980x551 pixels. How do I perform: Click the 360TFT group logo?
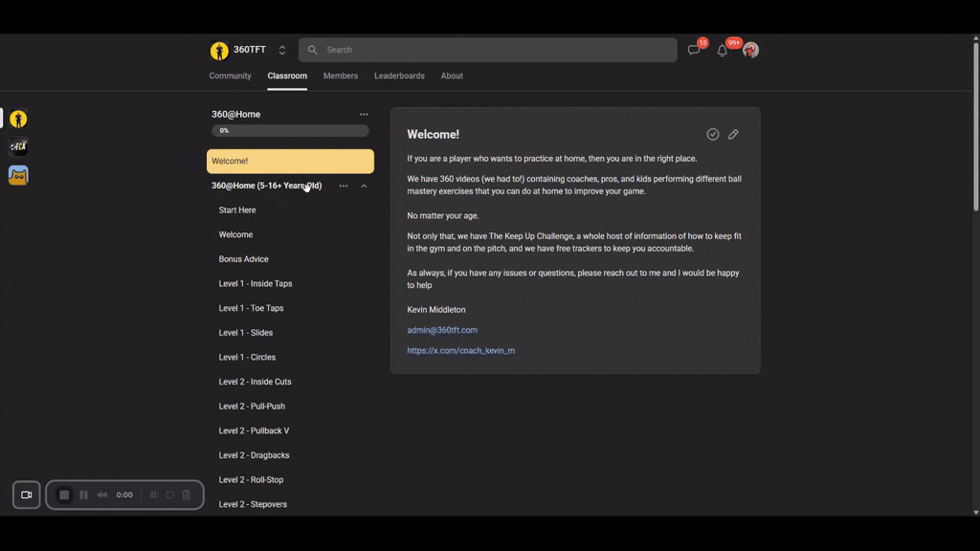point(219,50)
